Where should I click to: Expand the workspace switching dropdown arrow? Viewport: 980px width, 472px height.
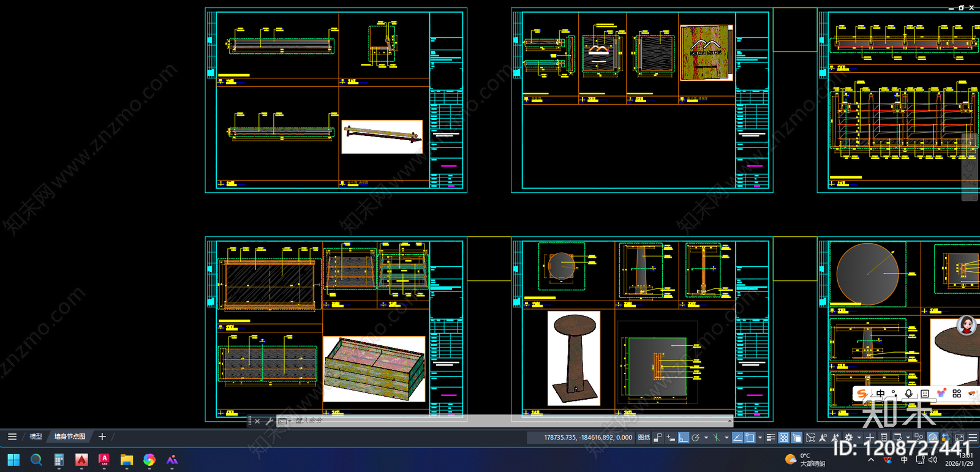coord(859,438)
